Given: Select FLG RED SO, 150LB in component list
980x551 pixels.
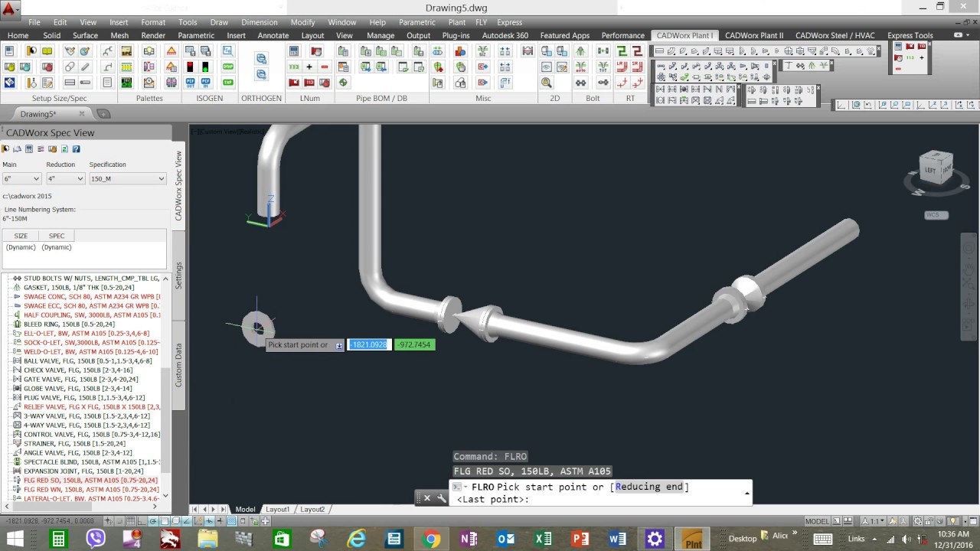Looking at the screenshot, I should (91, 481).
